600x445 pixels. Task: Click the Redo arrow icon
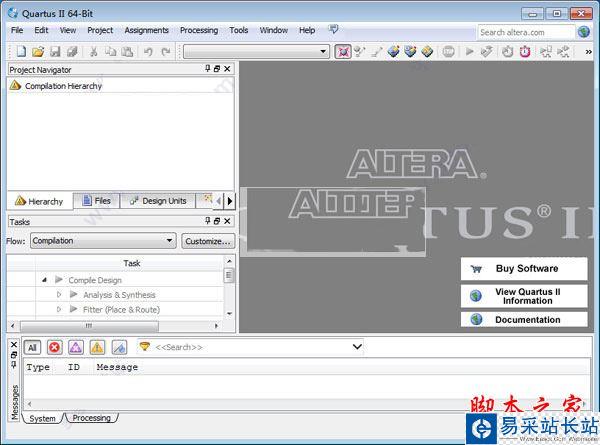[165, 51]
